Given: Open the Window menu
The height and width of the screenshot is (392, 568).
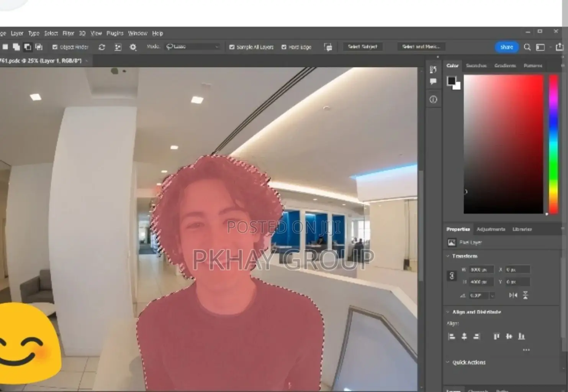Looking at the screenshot, I should pyautogui.click(x=137, y=33).
